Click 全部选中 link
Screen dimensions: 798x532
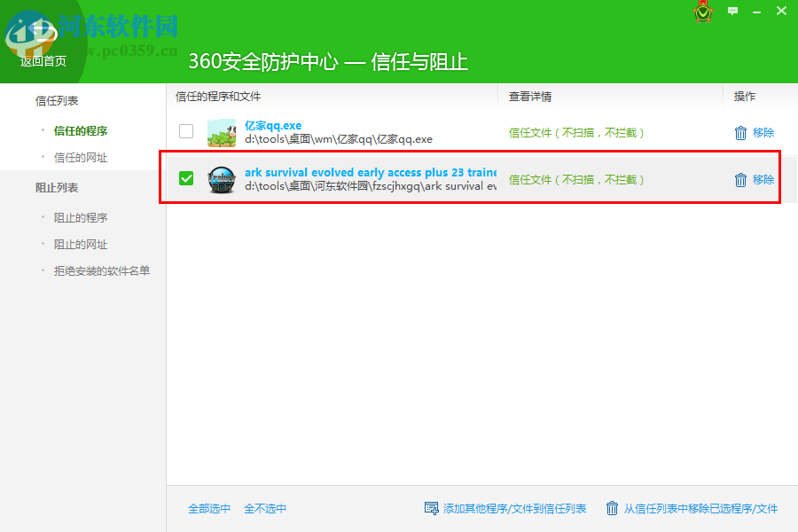point(209,509)
